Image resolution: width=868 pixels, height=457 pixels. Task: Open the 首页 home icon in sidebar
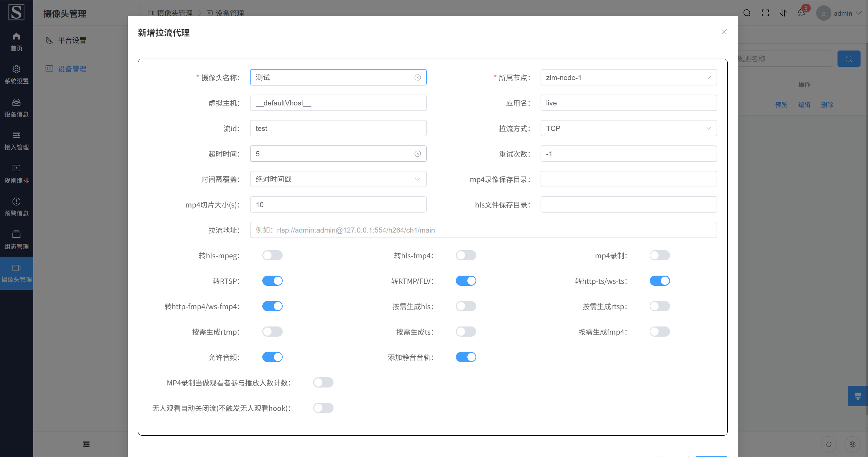16,37
